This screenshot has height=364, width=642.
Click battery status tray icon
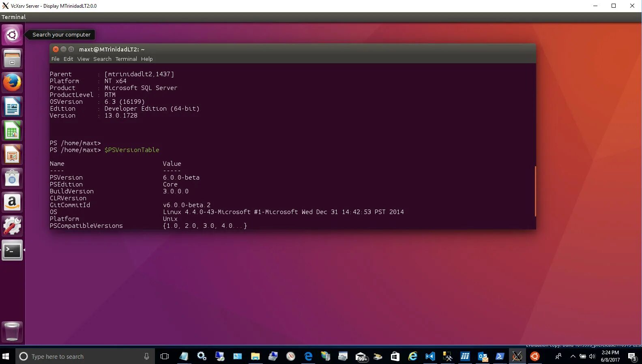tap(583, 356)
